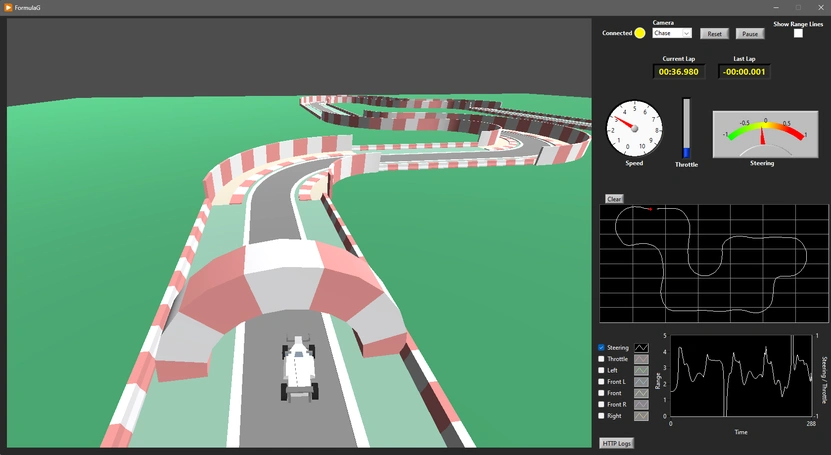Image resolution: width=831 pixels, height=455 pixels.
Task: Click the Reset button
Action: coord(714,33)
